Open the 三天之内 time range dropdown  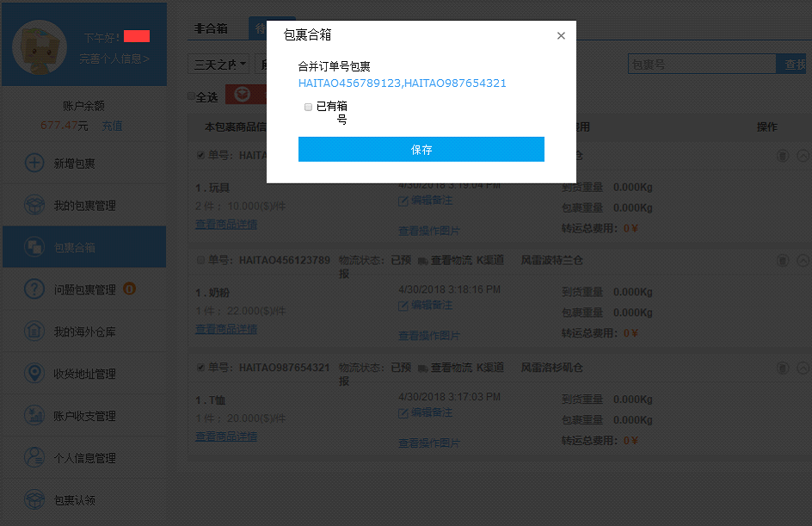(x=218, y=65)
